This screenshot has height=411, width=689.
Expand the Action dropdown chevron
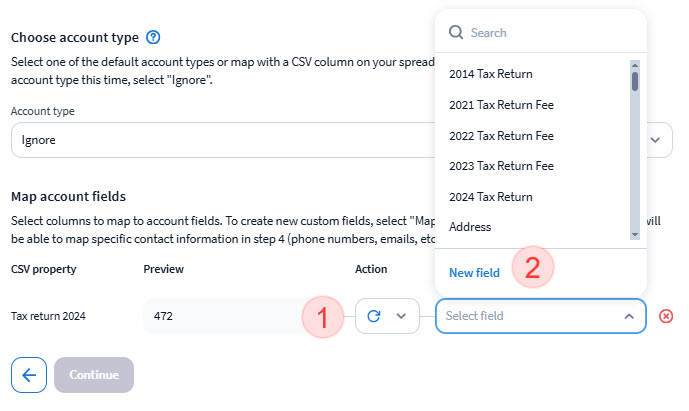click(x=401, y=316)
